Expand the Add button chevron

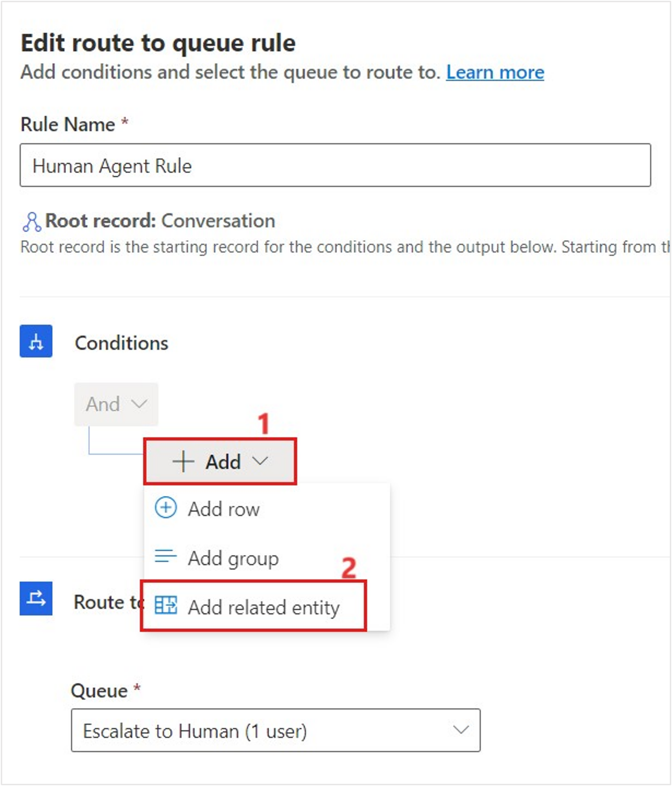tap(260, 461)
